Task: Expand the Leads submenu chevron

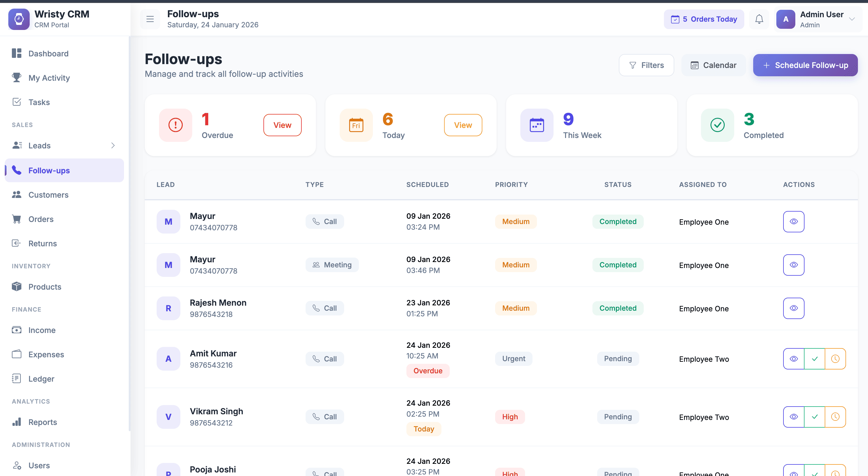Action: click(x=113, y=145)
